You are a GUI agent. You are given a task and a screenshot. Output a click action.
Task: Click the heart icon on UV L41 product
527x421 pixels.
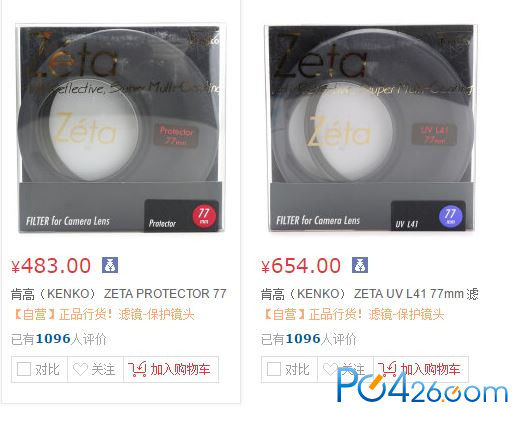click(330, 370)
